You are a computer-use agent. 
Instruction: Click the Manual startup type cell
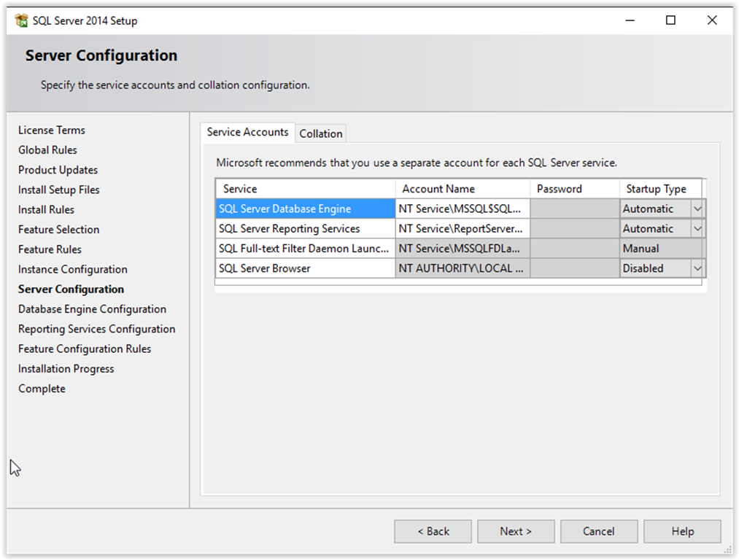(661, 248)
